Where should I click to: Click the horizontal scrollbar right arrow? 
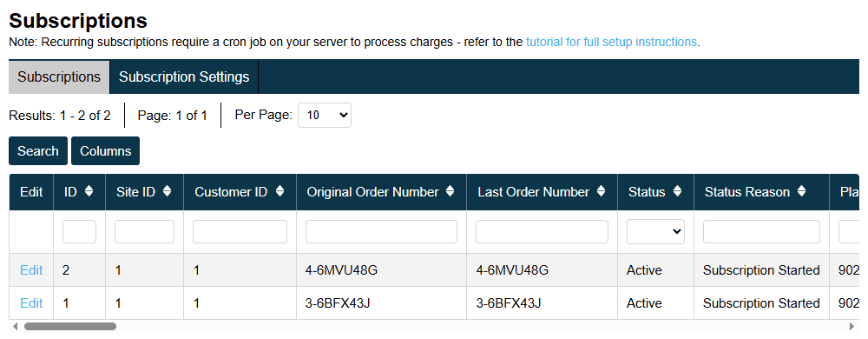pyautogui.click(x=852, y=326)
